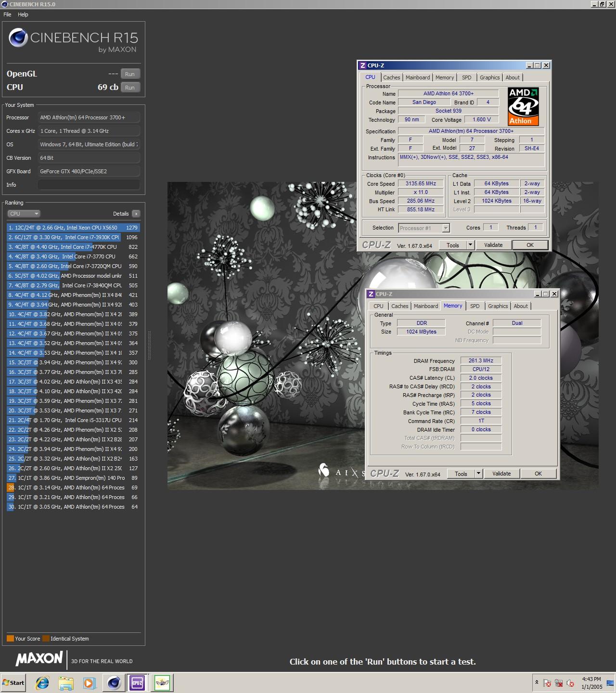Click the Info input field

coord(89,185)
